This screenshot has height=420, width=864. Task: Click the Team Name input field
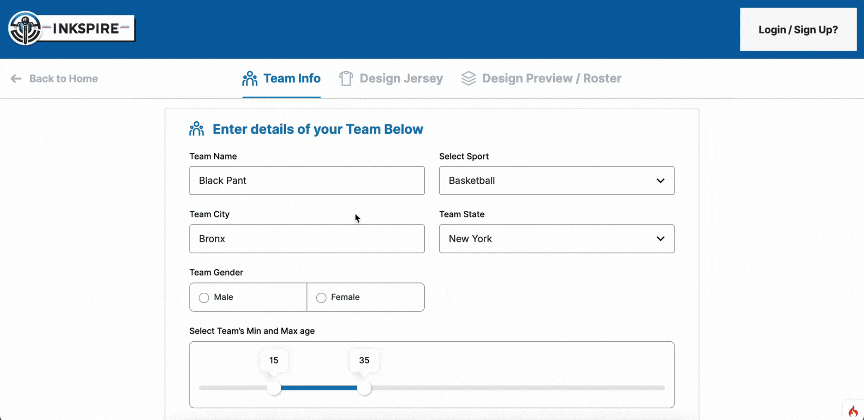(x=306, y=181)
